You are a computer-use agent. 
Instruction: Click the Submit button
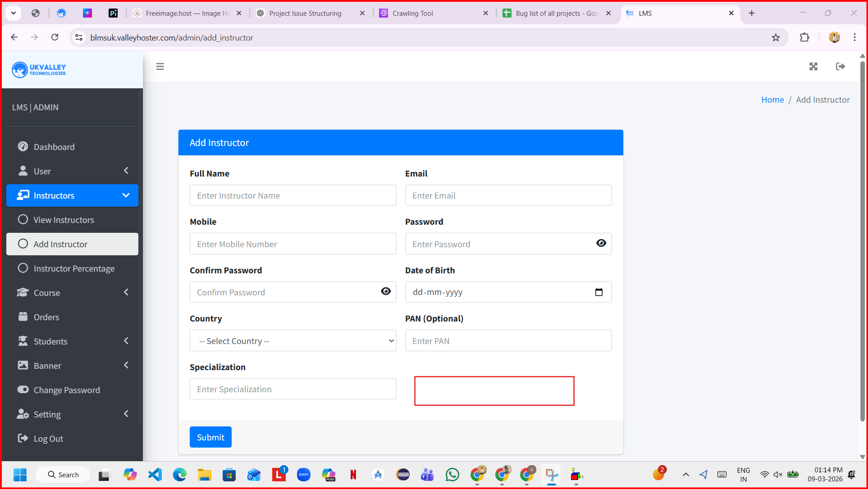tap(210, 437)
